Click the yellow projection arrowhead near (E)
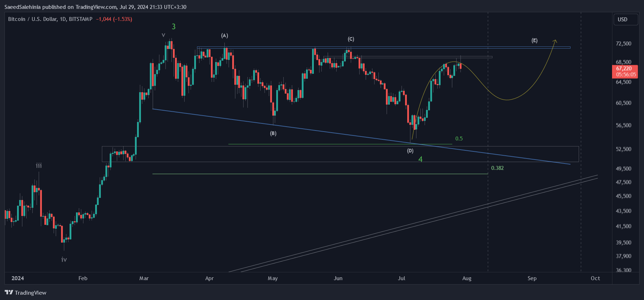The width and height of the screenshot is (644, 300). (555, 41)
